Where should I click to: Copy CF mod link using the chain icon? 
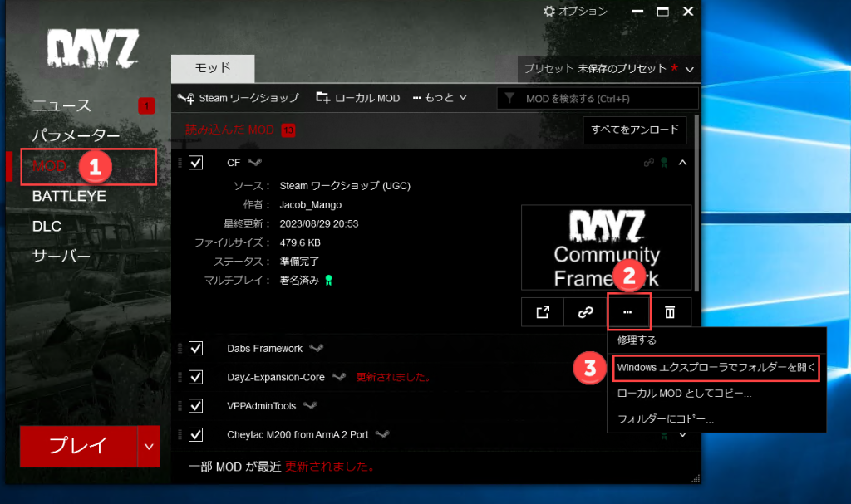click(585, 312)
